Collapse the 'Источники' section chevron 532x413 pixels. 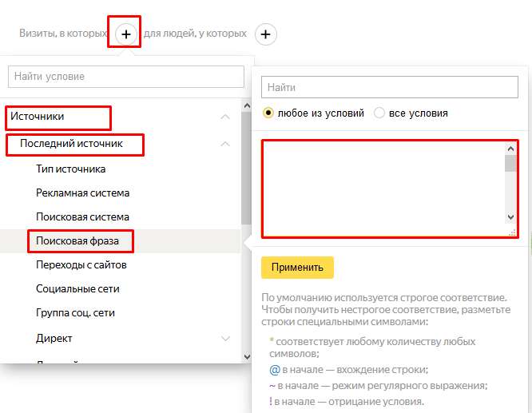(x=225, y=117)
